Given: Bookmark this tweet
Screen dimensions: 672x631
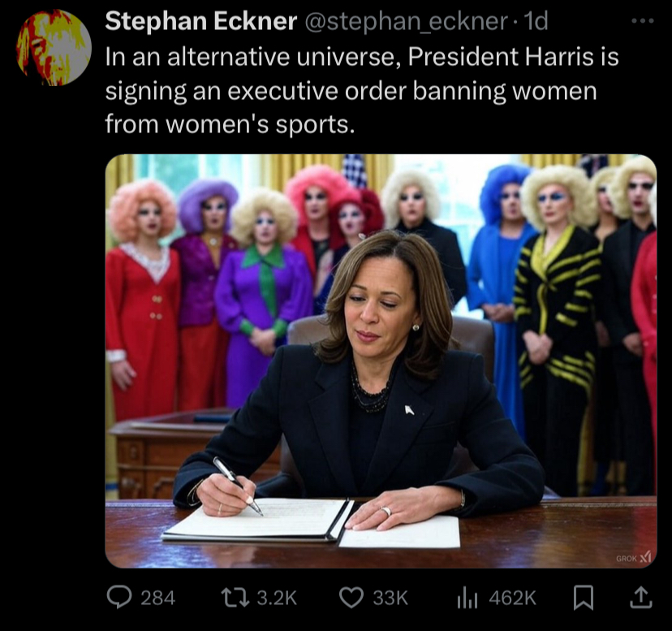Looking at the screenshot, I should 584,598.
